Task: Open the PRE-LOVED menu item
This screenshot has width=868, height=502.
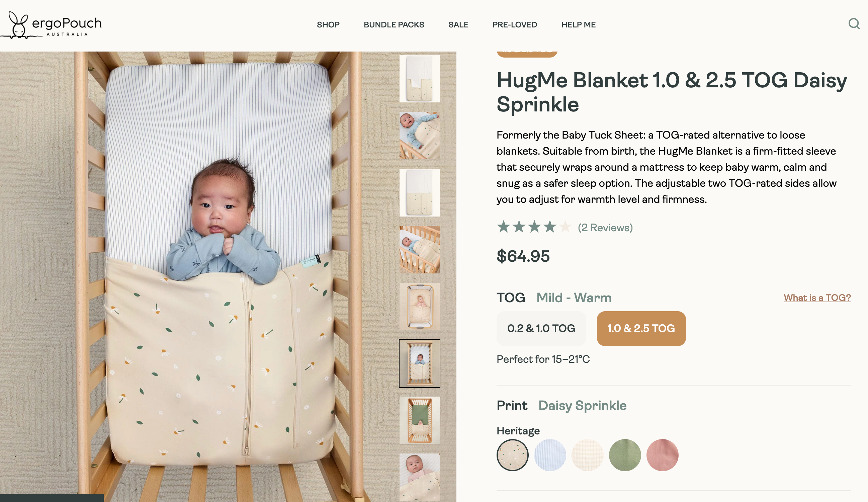Action: coord(515,25)
